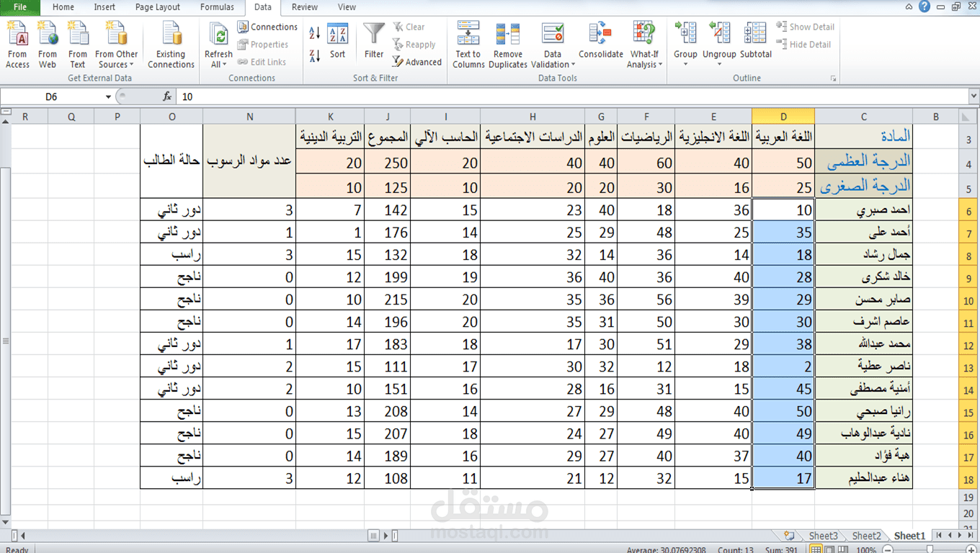Screen dimensions: 980x553
Task: Click header cell اللغة العربية
Action: [783, 136]
